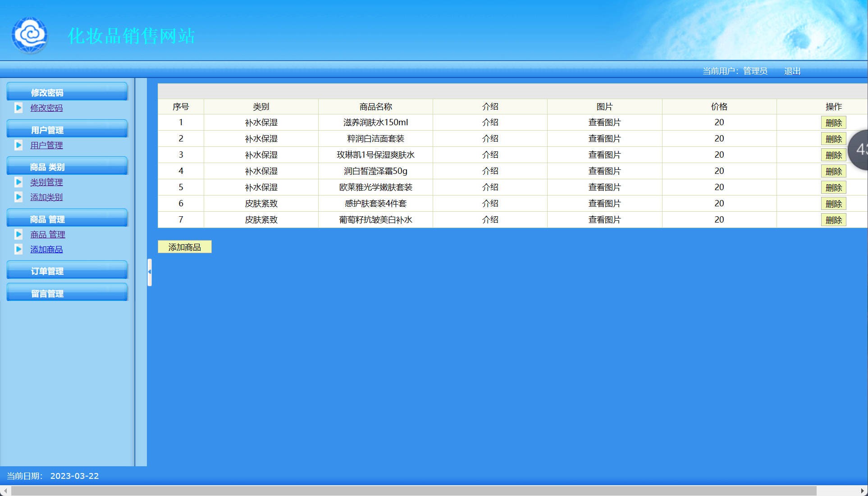The height and width of the screenshot is (496, 868).
Task: Click arrow icon beside 添加类别 link
Action: point(18,197)
